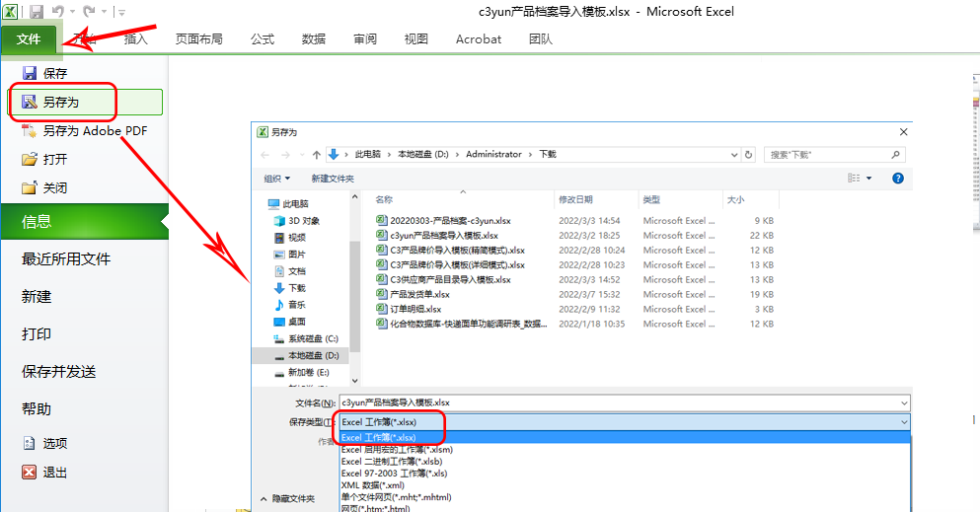The image size is (980, 512).
Task: Open Excel 选项
Action: [45, 443]
